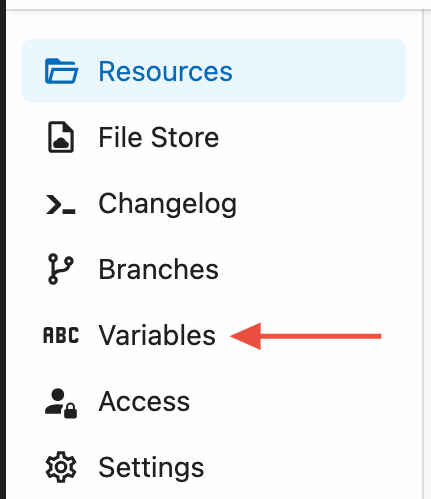The image size is (431, 499).
Task: Click empty space right of Settings label
Action: coord(307,468)
